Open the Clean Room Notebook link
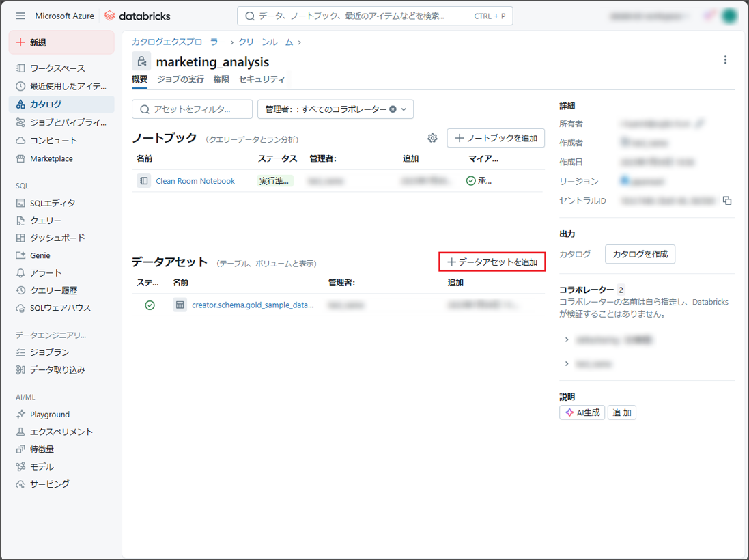The image size is (749, 560). (195, 181)
